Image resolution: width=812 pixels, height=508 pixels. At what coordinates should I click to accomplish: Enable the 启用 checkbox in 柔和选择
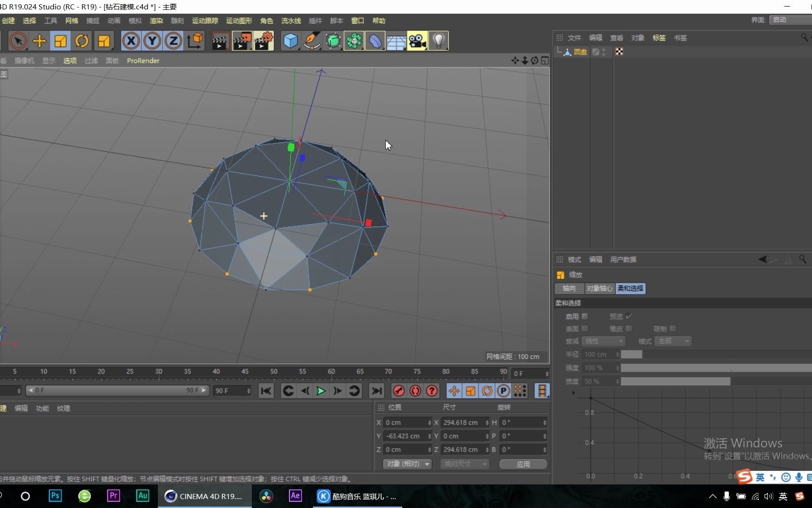point(585,316)
